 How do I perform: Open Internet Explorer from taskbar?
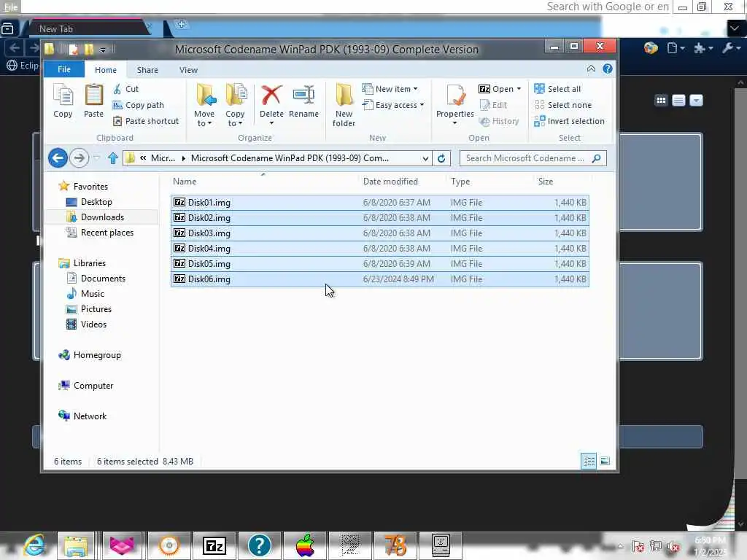coord(35,545)
